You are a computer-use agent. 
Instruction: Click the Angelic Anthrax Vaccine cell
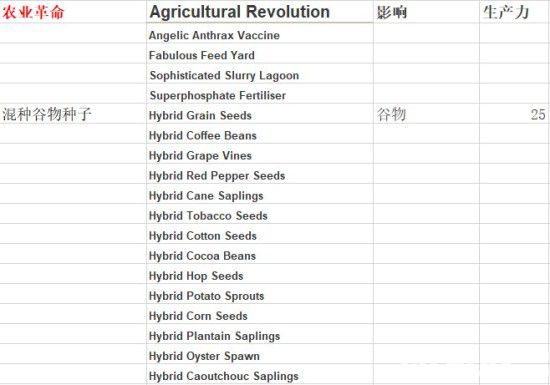click(x=260, y=35)
